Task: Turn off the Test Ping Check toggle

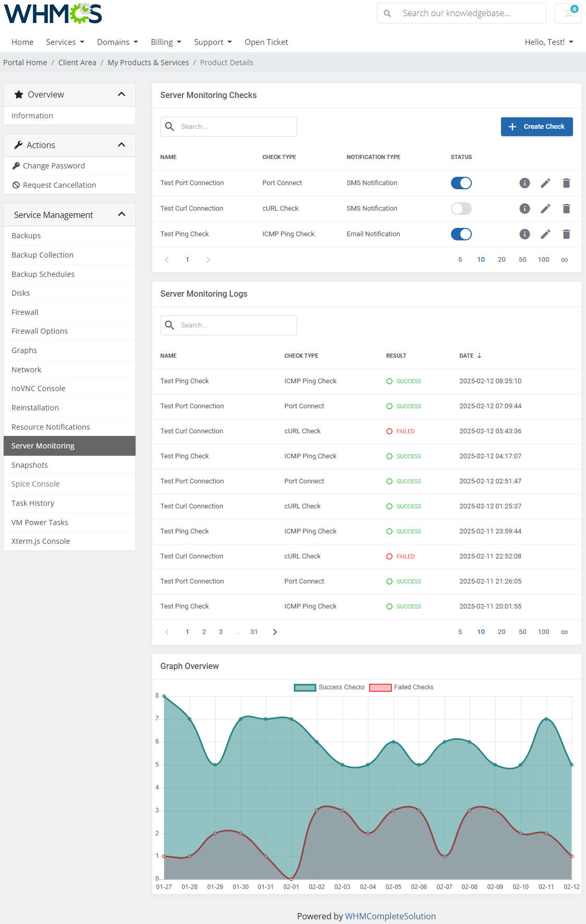Action: point(461,234)
